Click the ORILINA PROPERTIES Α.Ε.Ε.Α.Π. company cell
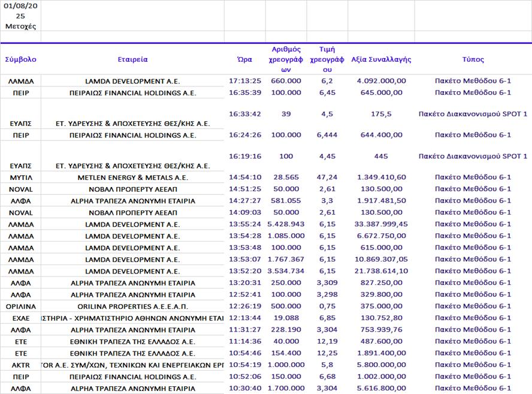 point(132,306)
